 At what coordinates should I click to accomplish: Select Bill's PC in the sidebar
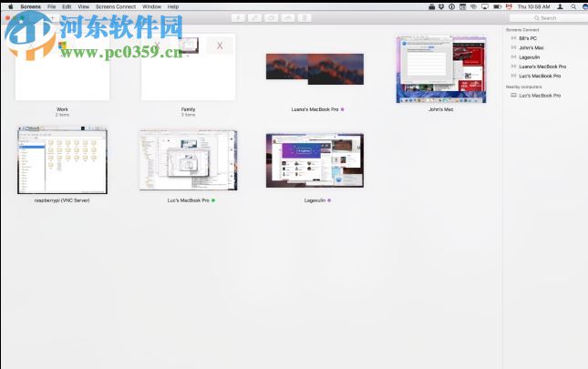point(528,38)
